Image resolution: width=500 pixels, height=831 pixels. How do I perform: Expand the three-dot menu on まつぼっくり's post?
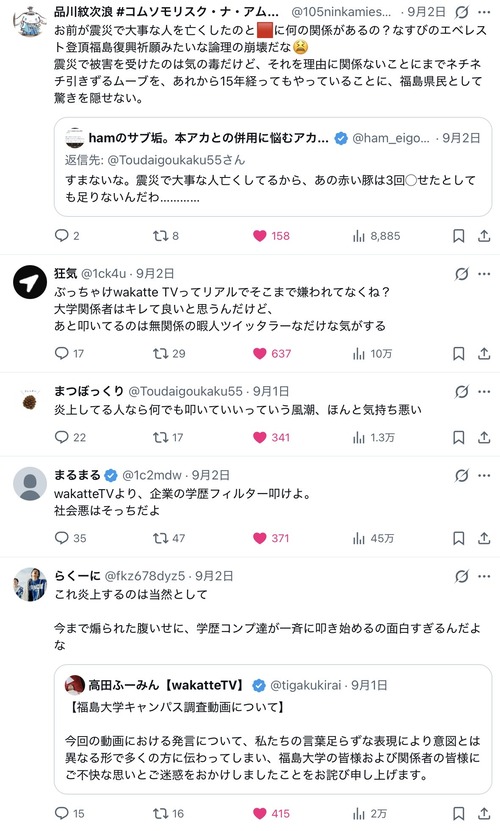(x=484, y=392)
